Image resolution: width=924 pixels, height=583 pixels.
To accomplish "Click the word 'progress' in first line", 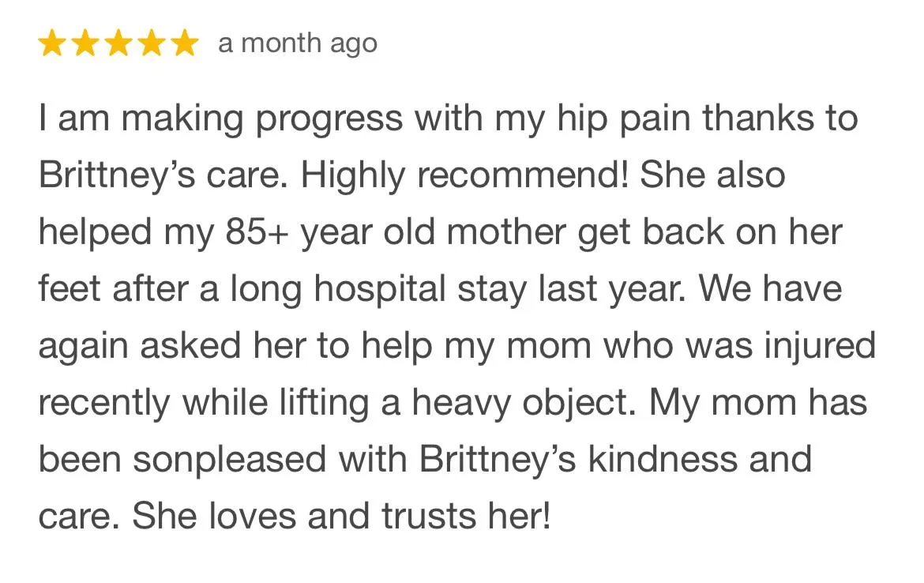I will 329,119.
